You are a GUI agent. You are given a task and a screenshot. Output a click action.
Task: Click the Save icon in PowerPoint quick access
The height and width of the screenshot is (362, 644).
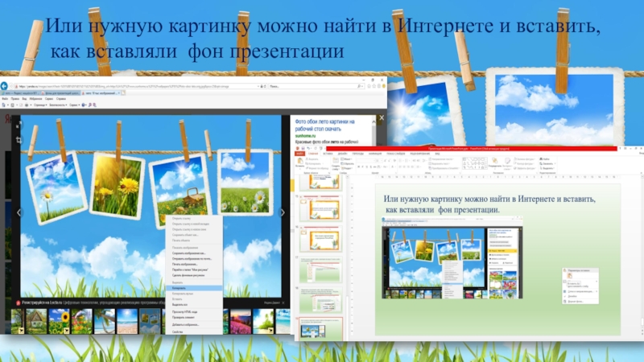[303, 148]
